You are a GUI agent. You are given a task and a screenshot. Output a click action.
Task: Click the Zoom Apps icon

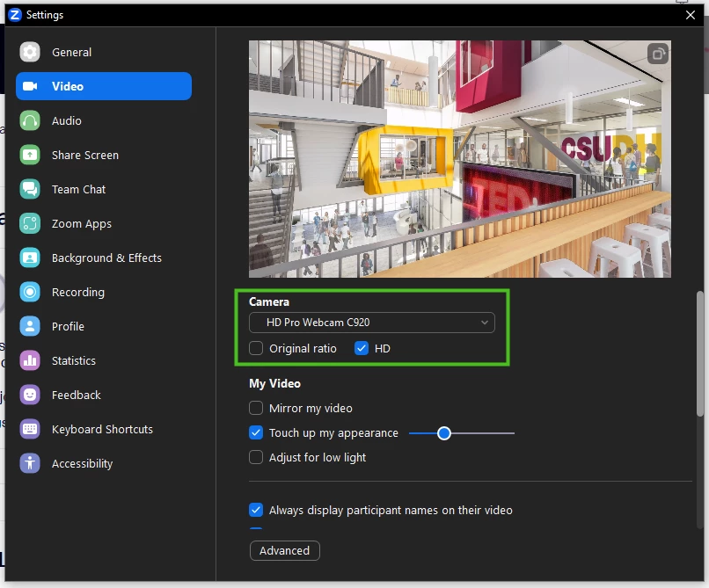[x=30, y=224]
